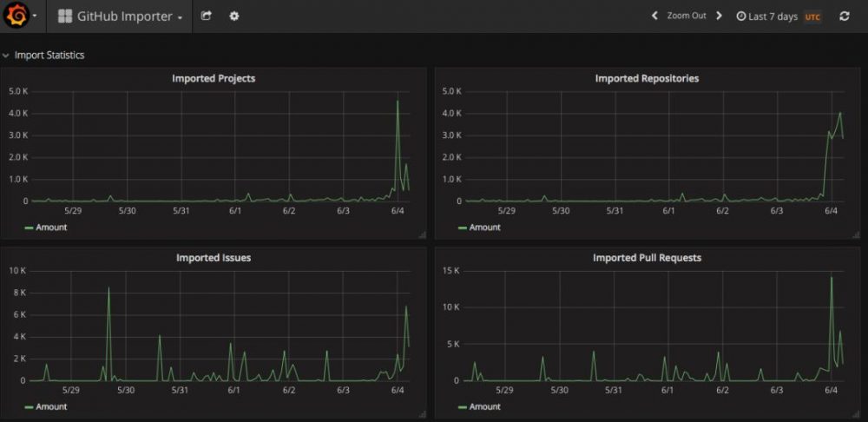Viewport: 868px width, 422px height.
Task: Click resize handle of Imported Projects panel
Action: click(x=423, y=235)
